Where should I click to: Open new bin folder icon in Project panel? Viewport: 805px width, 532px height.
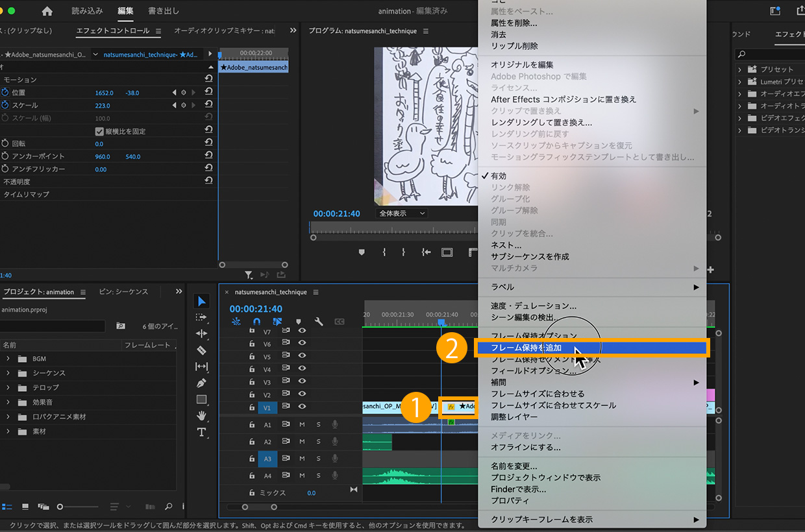click(121, 326)
